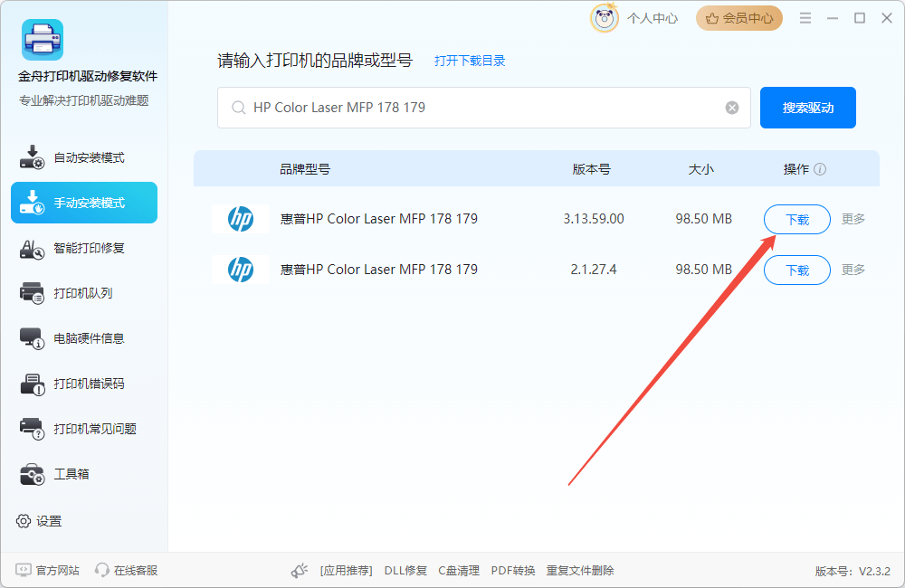Click the blue search driver (搜索驱动) button
The width and height of the screenshot is (905, 588).
pos(807,108)
